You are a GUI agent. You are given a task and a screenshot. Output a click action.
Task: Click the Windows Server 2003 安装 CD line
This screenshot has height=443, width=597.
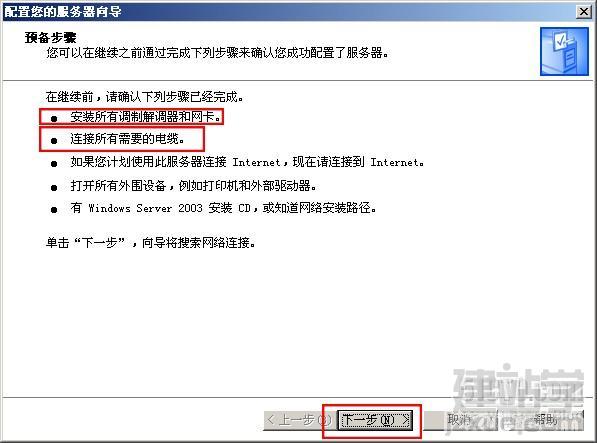click(x=223, y=208)
